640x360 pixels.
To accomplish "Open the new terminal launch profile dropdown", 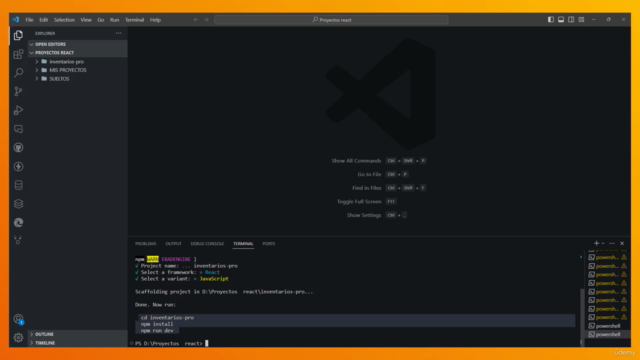I will pyautogui.click(x=603, y=244).
